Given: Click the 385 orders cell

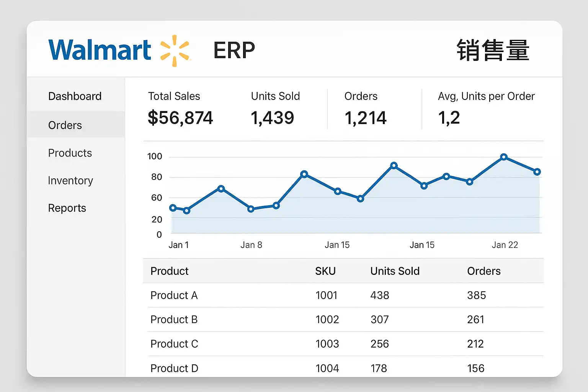Looking at the screenshot, I should click(x=477, y=295).
